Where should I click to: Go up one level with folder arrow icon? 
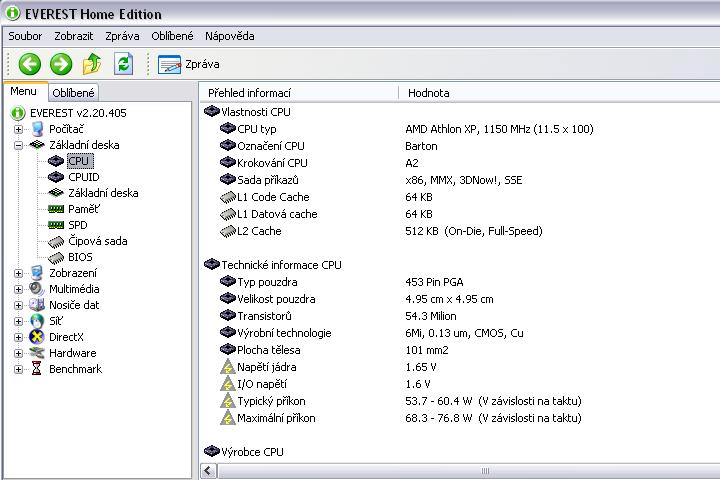pyautogui.click(x=92, y=64)
